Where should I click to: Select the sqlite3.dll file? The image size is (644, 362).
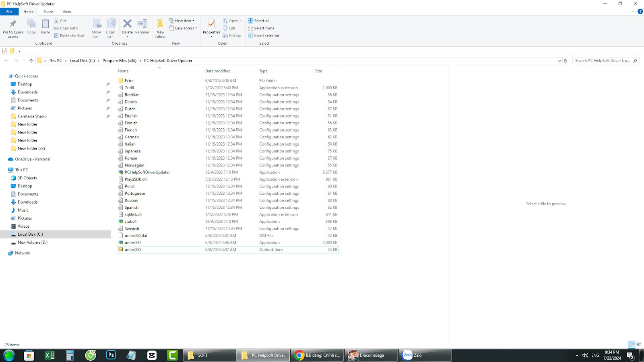pyautogui.click(x=227, y=214)
